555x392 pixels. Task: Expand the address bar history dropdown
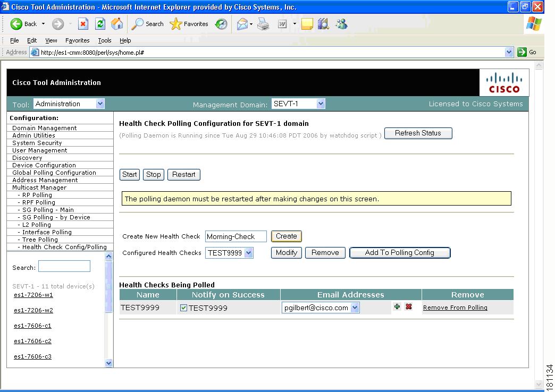pyautogui.click(x=509, y=53)
